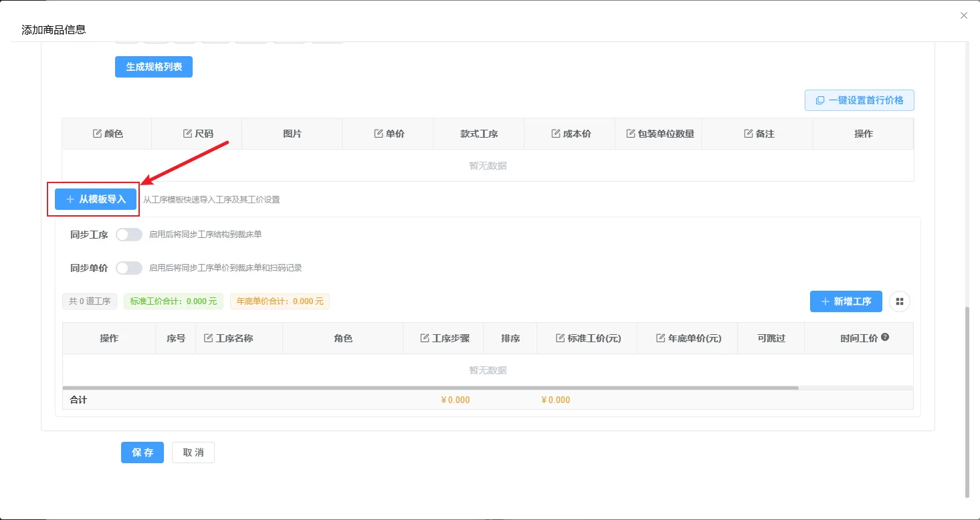Click the edit icon beside 备注 header

point(749,134)
